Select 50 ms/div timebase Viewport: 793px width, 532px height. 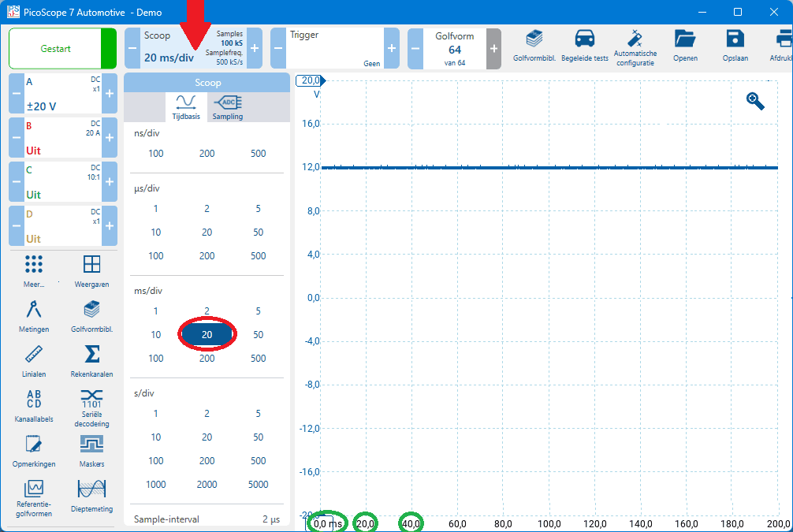(259, 335)
